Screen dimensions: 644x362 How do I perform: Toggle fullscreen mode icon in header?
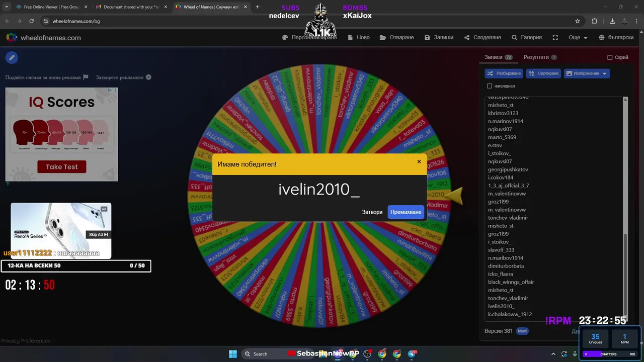tap(555, 38)
